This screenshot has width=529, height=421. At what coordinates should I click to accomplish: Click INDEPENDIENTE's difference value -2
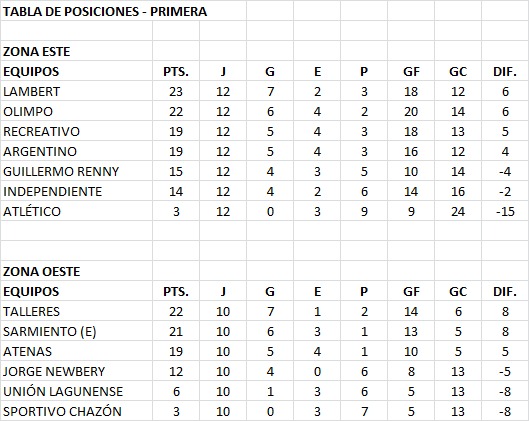505,192
